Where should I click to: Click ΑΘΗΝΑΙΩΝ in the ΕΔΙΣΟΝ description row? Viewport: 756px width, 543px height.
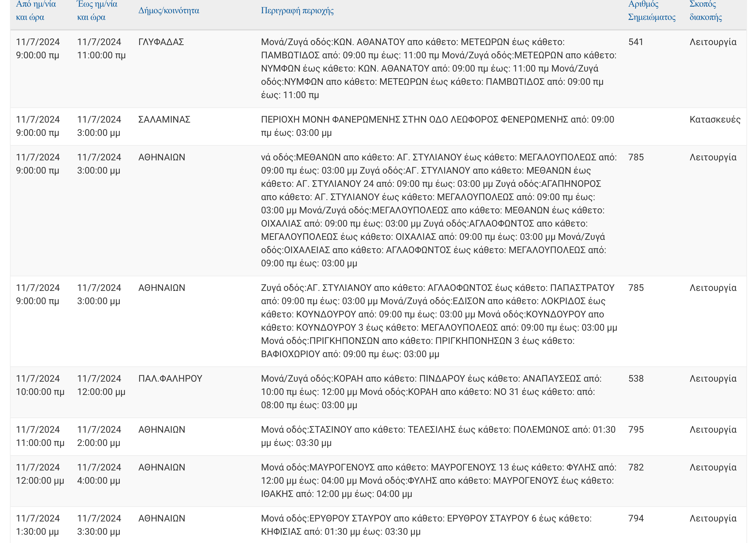coord(162,288)
